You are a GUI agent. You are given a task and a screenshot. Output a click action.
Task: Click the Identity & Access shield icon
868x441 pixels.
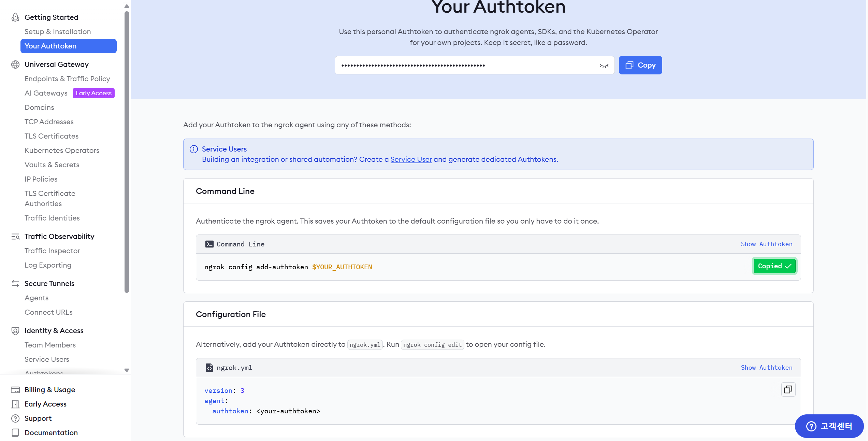pyautogui.click(x=15, y=331)
